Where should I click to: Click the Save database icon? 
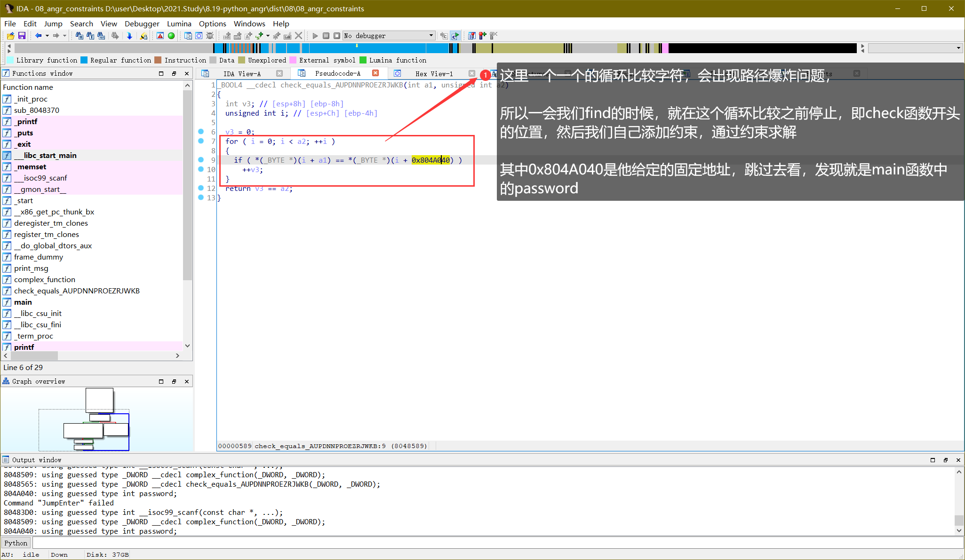(x=22, y=36)
